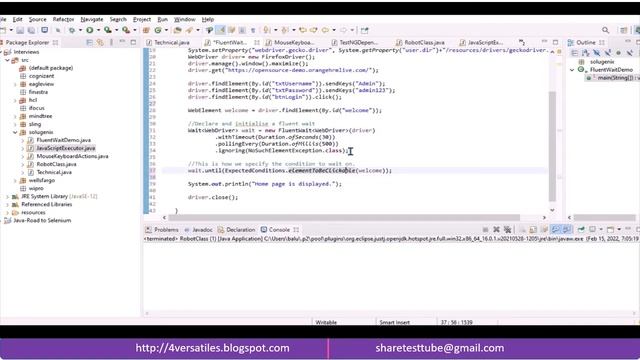640x360 pixels.
Task: Click Show hidden editor tabs chevron
Action: click(x=522, y=42)
